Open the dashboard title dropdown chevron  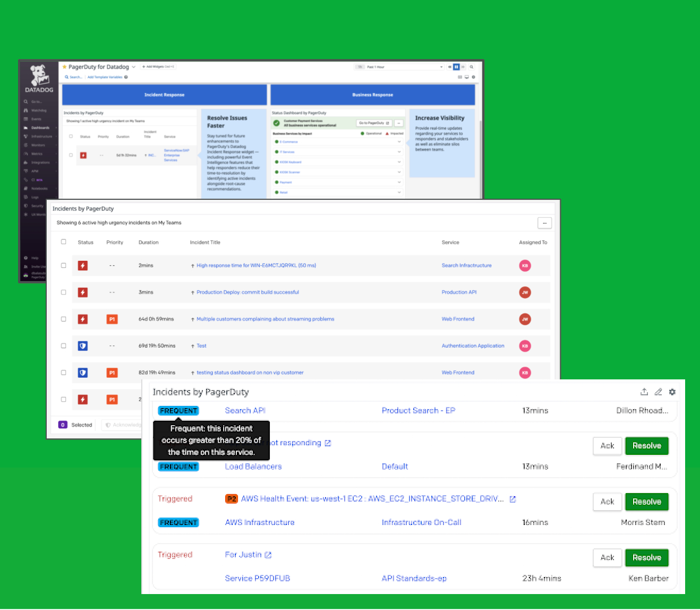pos(133,67)
